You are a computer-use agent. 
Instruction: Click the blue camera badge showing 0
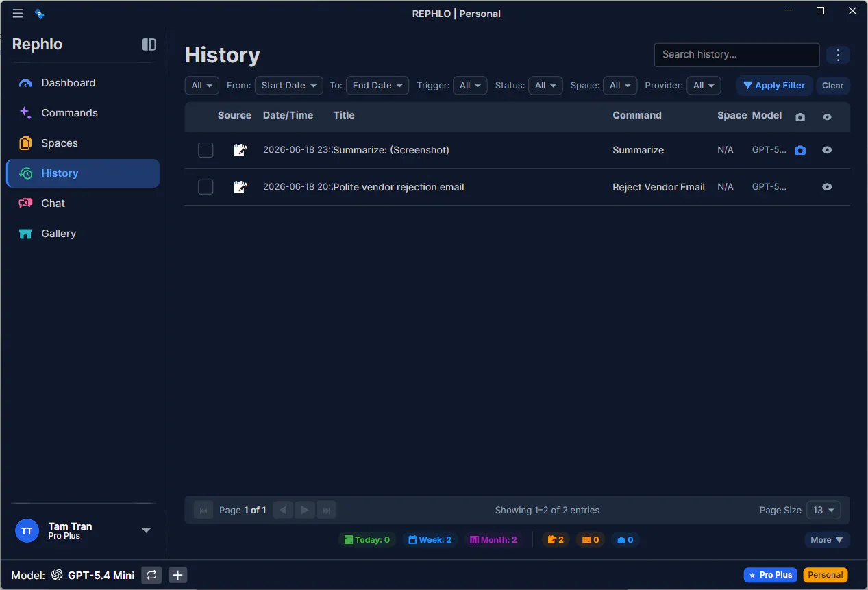[x=625, y=540]
